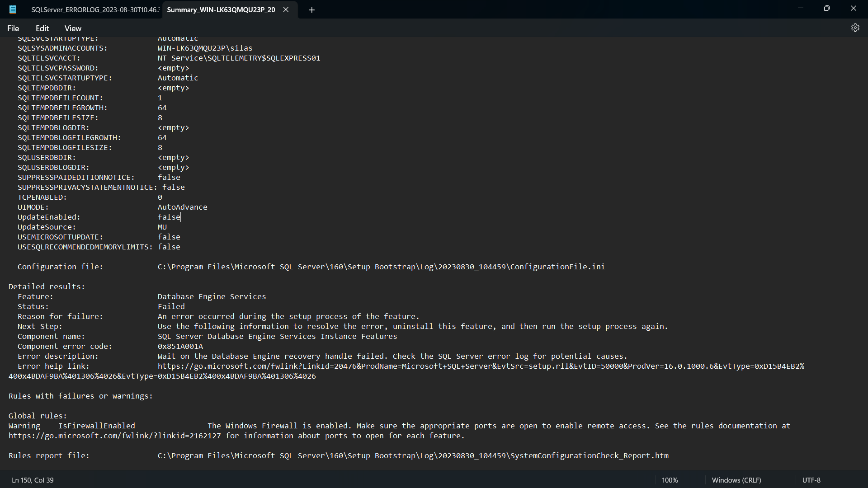
Task: Click the 'WIN-LK63QMQU23P\silas' value
Action: [205, 48]
